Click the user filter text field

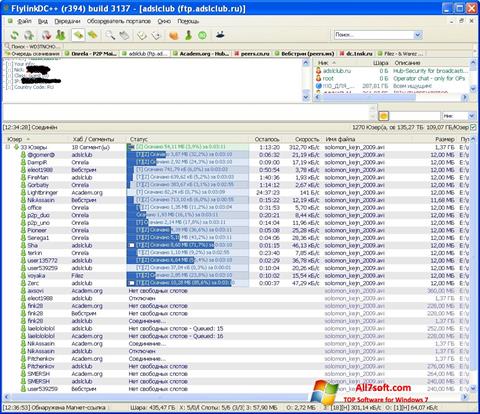[415, 116]
